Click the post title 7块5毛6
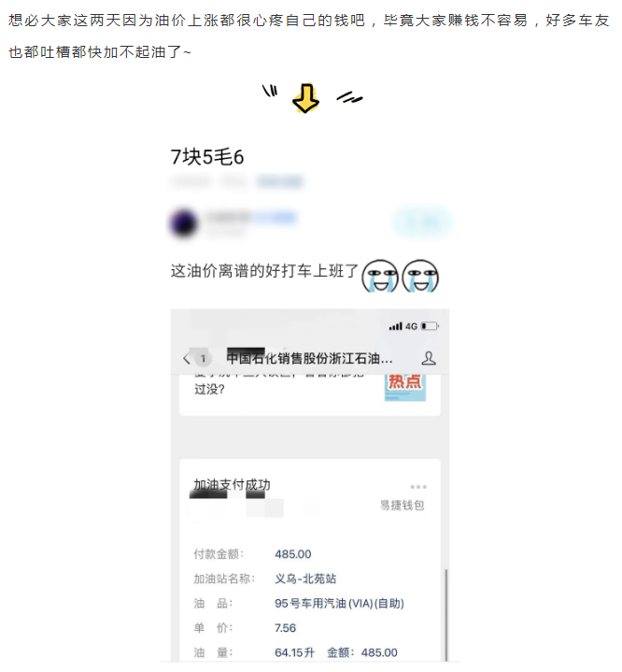Viewport: 622px width, 672px height. point(207,157)
